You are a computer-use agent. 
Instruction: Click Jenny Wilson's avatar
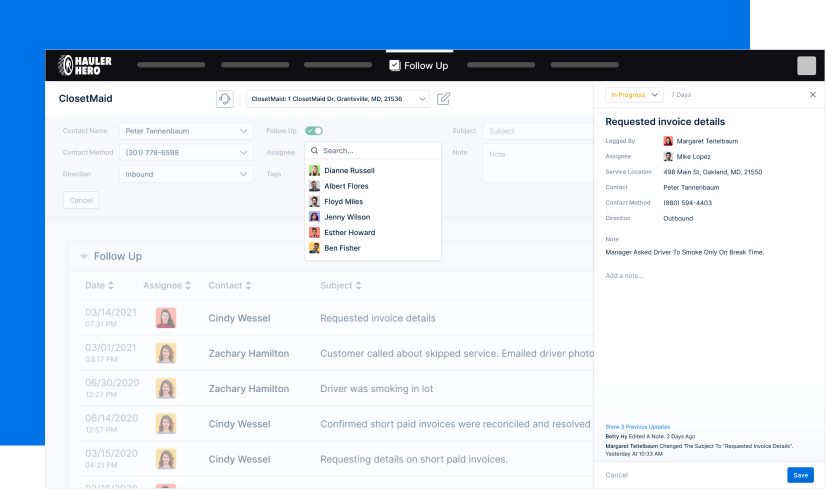click(314, 217)
